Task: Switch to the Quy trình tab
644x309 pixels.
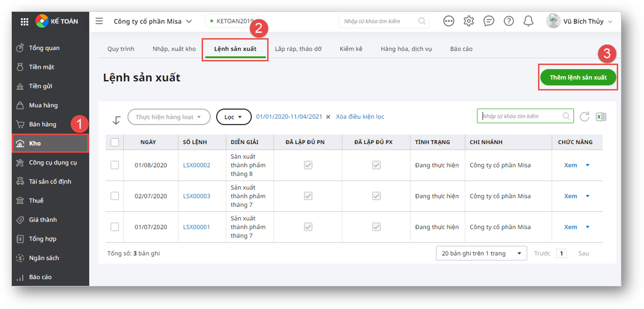Action: pos(121,49)
